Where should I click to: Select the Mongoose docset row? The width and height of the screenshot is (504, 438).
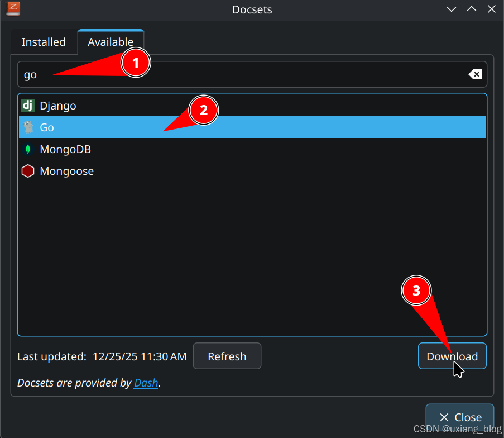(252, 171)
